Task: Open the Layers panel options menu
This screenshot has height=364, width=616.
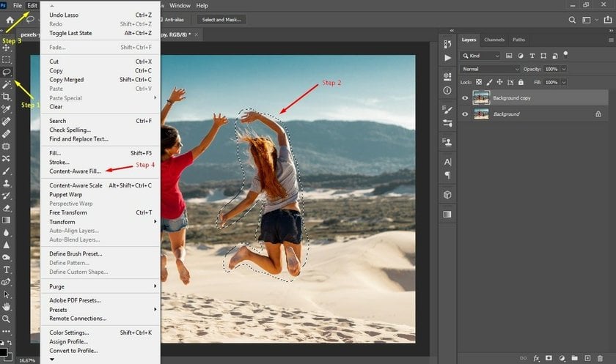Action: click(610, 40)
